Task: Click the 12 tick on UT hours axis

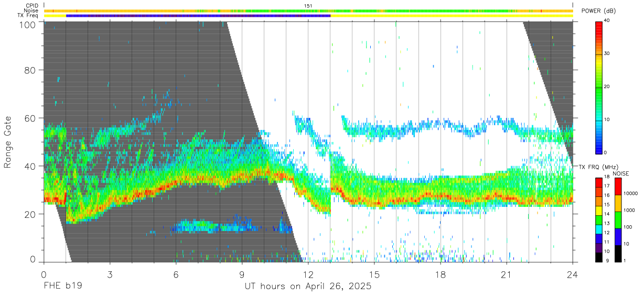Action: tap(308, 274)
